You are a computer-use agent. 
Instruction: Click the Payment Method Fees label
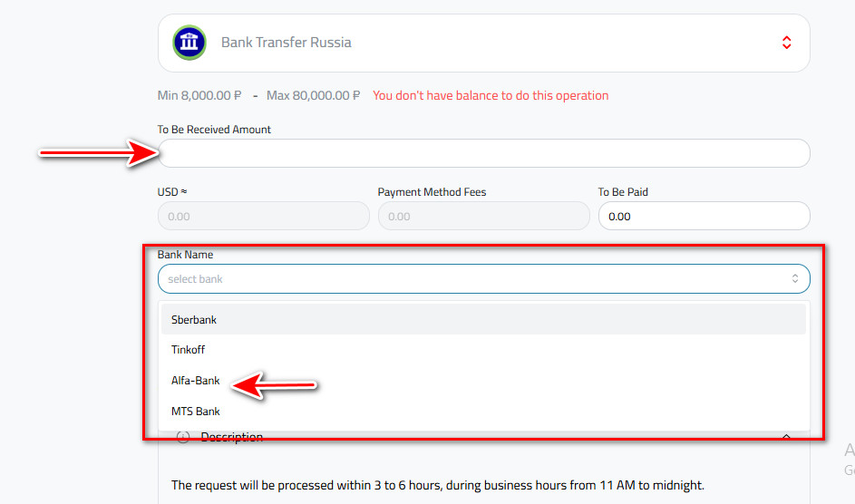point(432,192)
